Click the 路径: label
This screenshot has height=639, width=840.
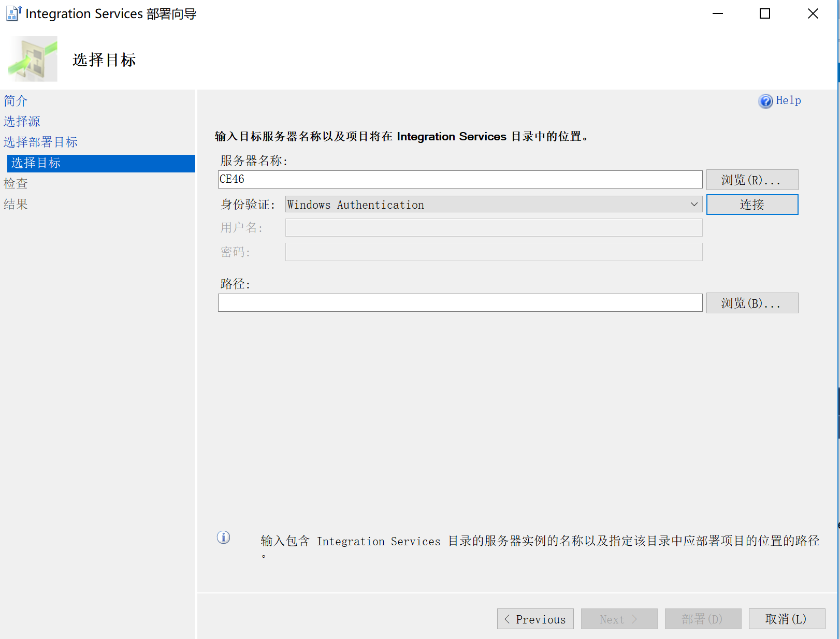pos(235,284)
